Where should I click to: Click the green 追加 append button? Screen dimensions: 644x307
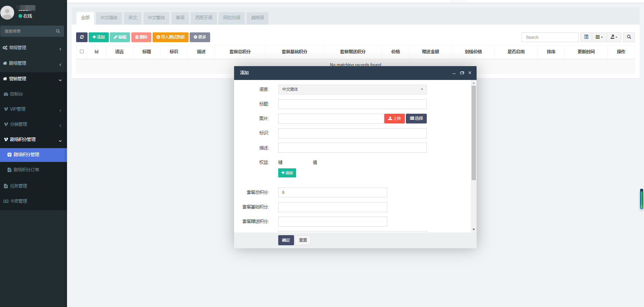pos(287,173)
